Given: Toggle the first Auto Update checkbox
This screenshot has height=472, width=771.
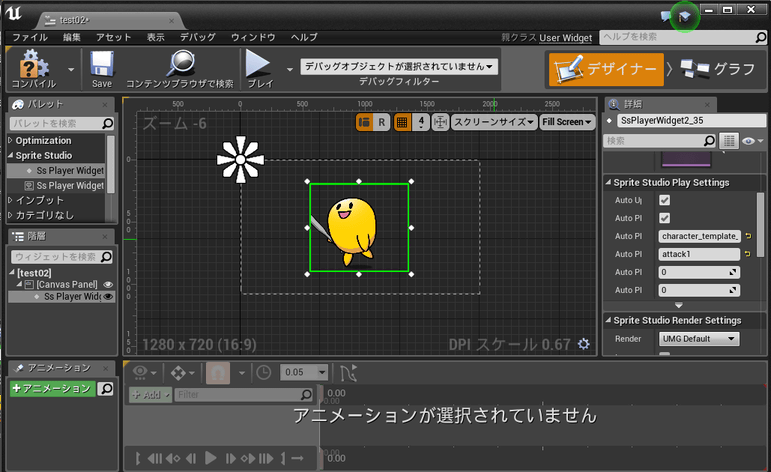Looking at the screenshot, I should [x=664, y=200].
